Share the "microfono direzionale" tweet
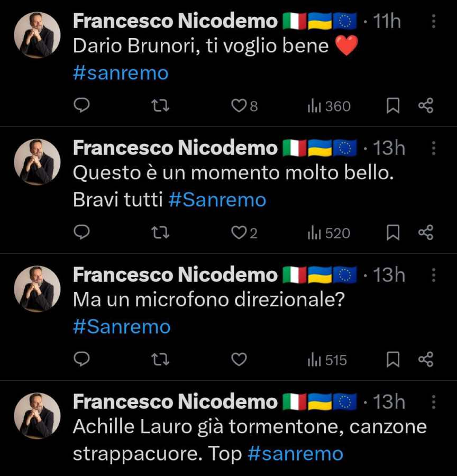457x476 pixels. [x=426, y=360]
